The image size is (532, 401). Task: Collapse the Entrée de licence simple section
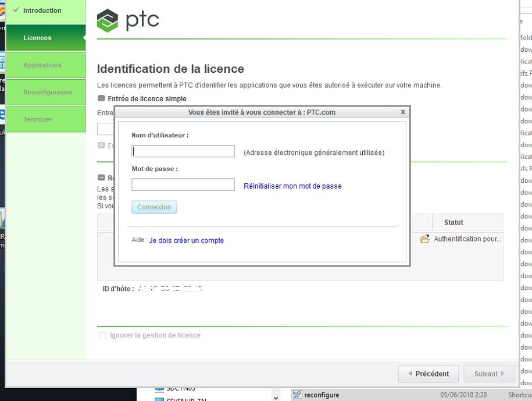coord(103,99)
